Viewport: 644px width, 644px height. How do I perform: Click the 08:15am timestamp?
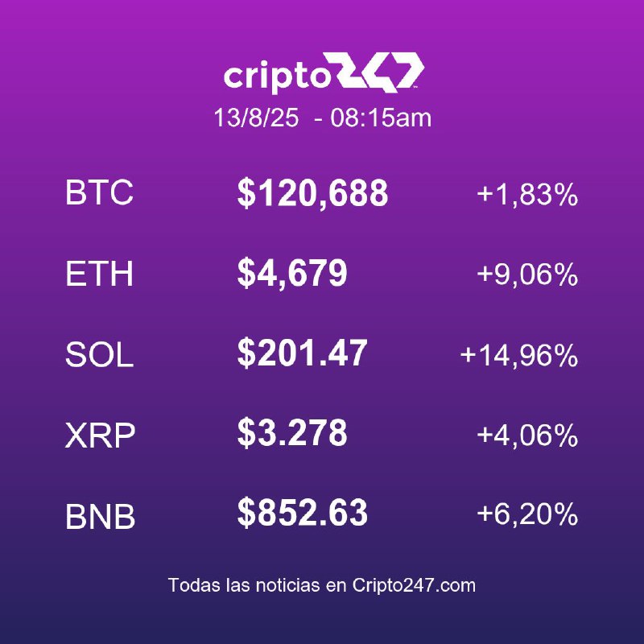click(x=381, y=118)
